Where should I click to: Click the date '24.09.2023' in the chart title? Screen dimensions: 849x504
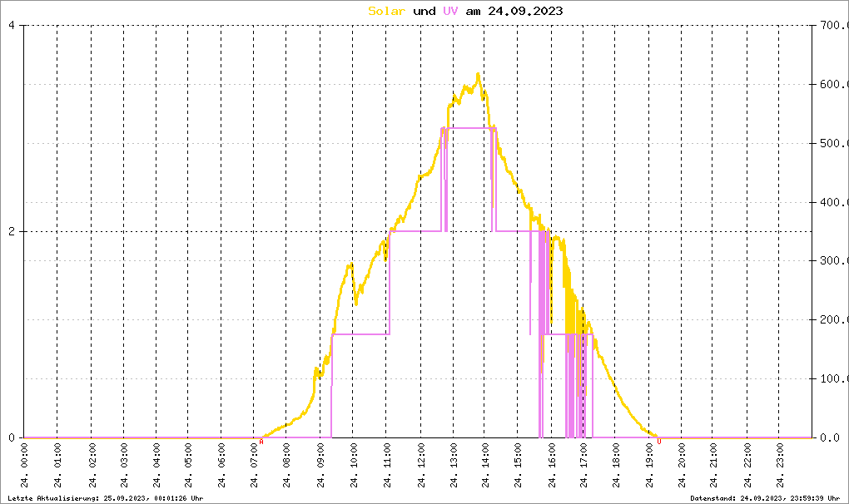coord(525,11)
